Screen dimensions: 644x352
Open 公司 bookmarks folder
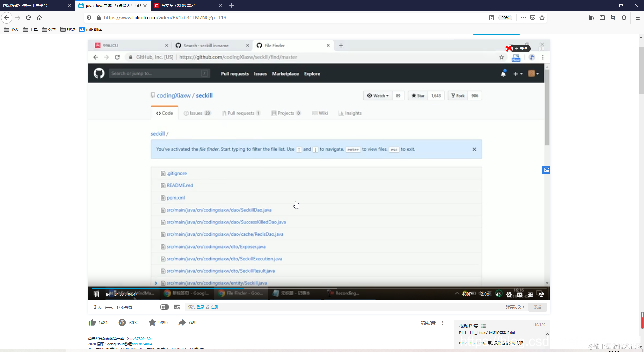(49, 29)
